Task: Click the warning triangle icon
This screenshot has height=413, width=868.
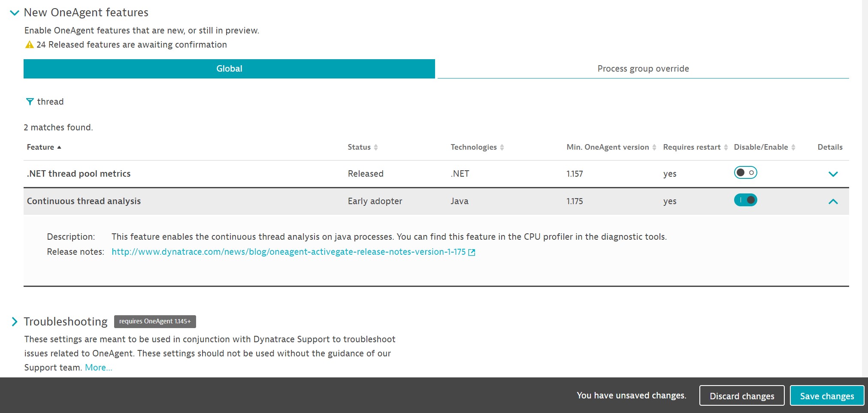Action: pos(29,45)
